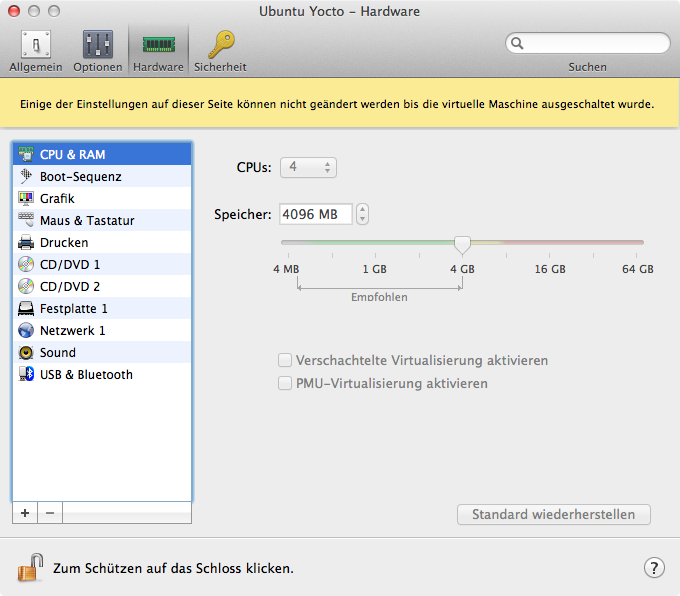Click the Netzwerk 1 globe icon
The image size is (680, 596).
[x=26, y=331]
